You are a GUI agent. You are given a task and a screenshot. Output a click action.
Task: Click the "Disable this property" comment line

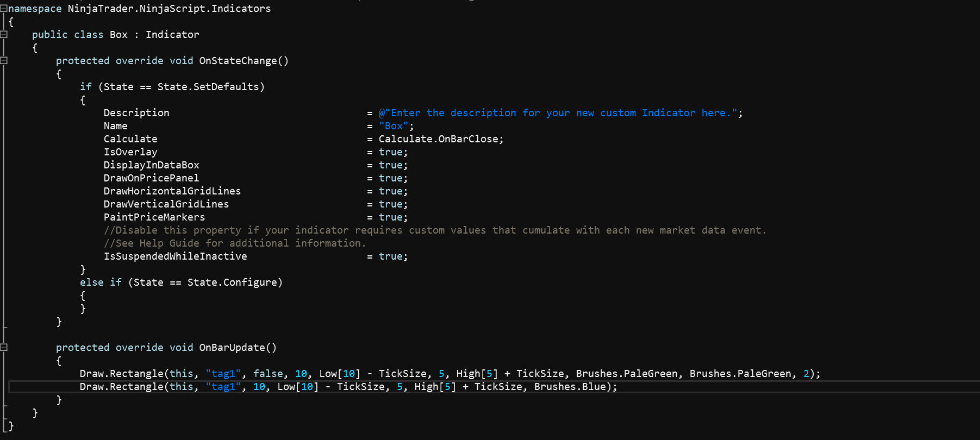click(x=435, y=230)
